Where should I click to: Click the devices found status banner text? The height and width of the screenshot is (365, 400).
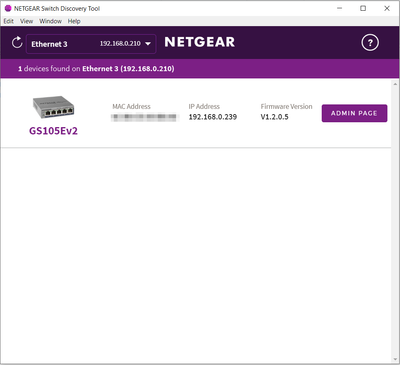(x=96, y=69)
